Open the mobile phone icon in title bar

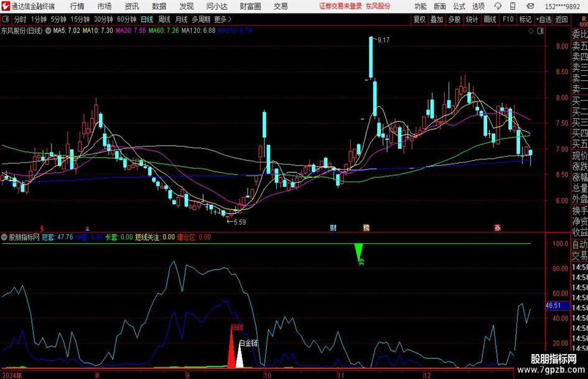pyautogui.click(x=513, y=6)
